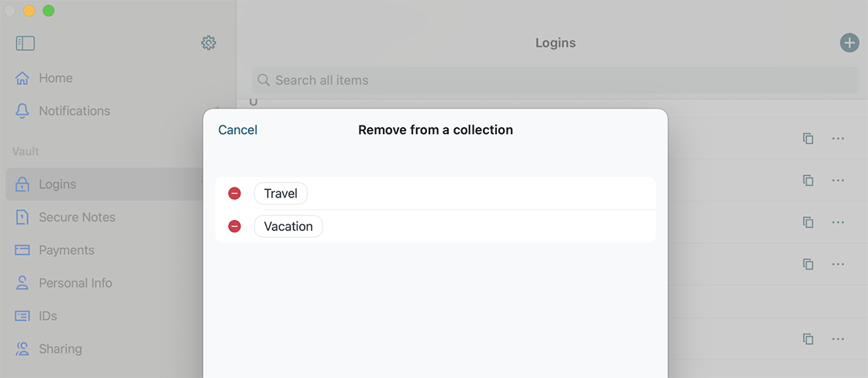Open settings with the gear icon

pyautogui.click(x=208, y=43)
